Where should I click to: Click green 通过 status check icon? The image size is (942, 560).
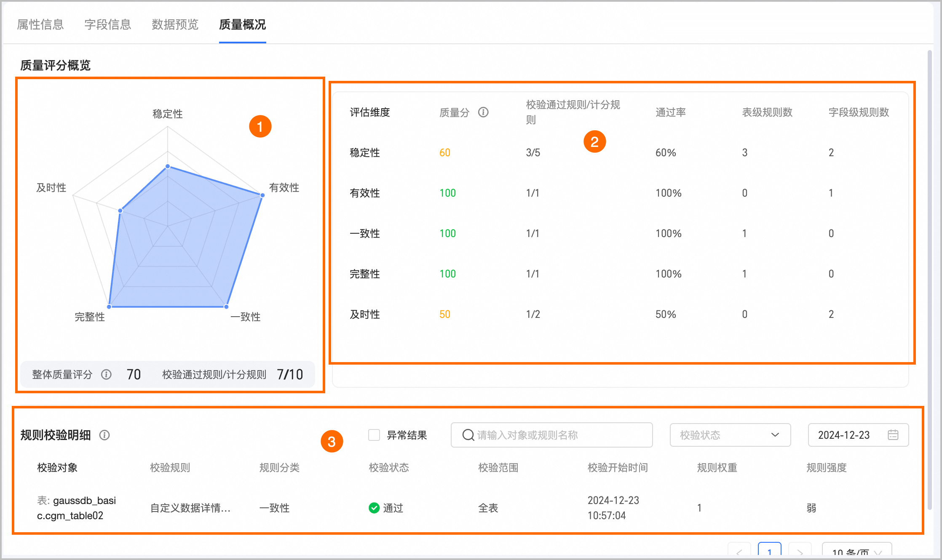374,508
